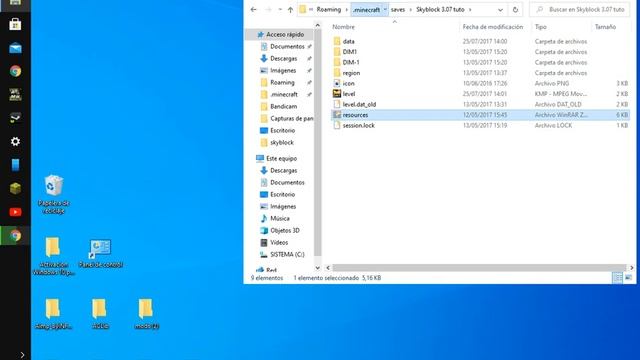Open pinned Roaming folder in navigation pane
640x360 pixels.
pyautogui.click(x=282, y=82)
